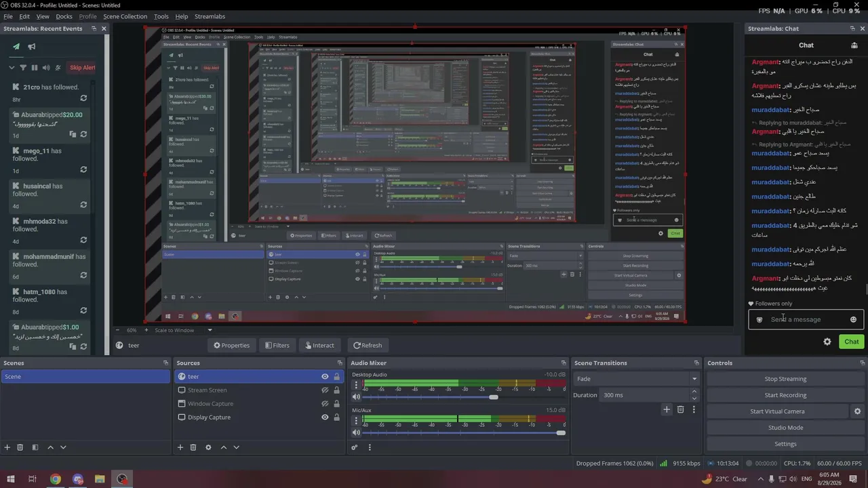The height and width of the screenshot is (488, 868).
Task: Add a new scene with the plus icon
Action: point(7,447)
